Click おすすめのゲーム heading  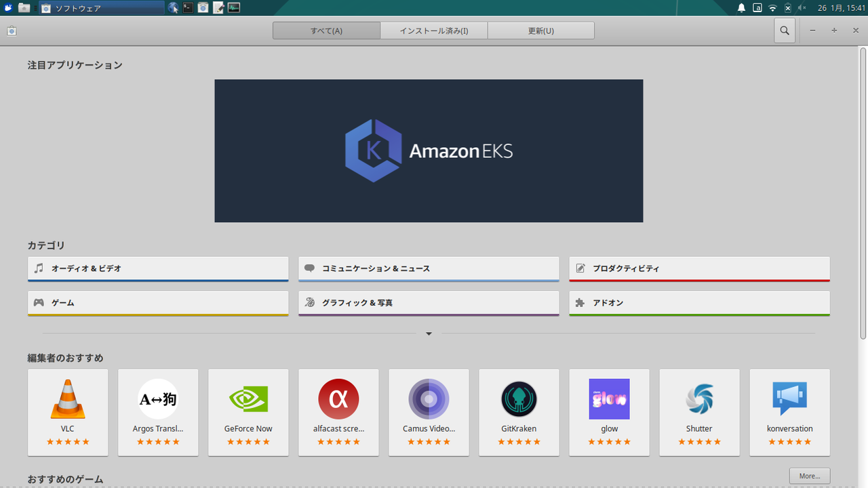pyautogui.click(x=65, y=479)
